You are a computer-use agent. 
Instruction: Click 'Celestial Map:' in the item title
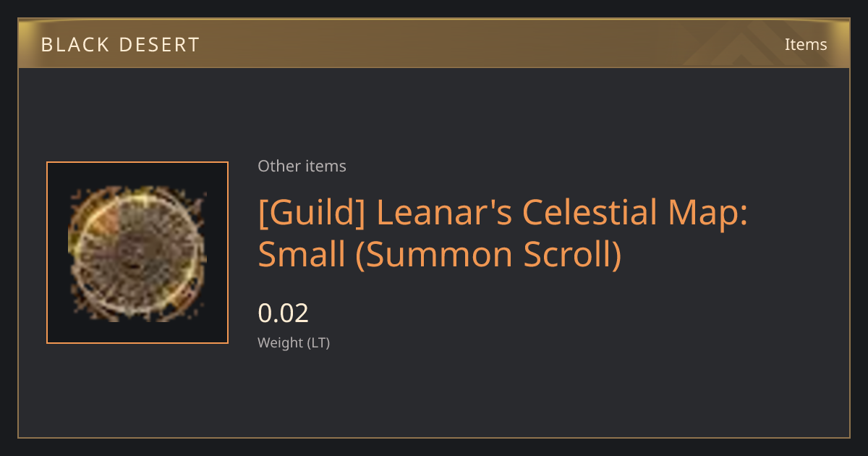[x=634, y=214]
